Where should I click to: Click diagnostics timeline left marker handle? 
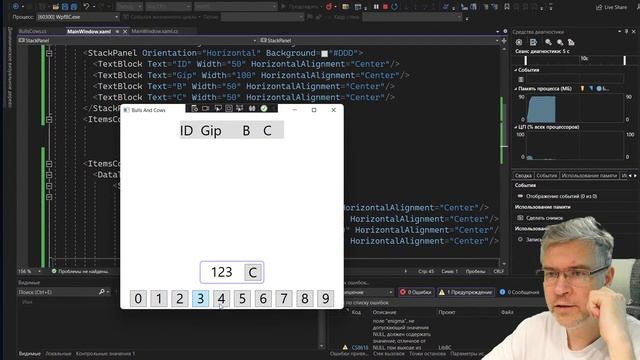[x=525, y=60]
